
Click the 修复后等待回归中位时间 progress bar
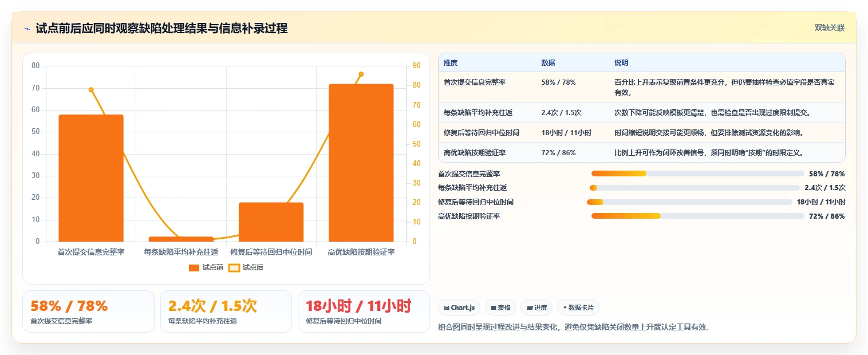689,202
